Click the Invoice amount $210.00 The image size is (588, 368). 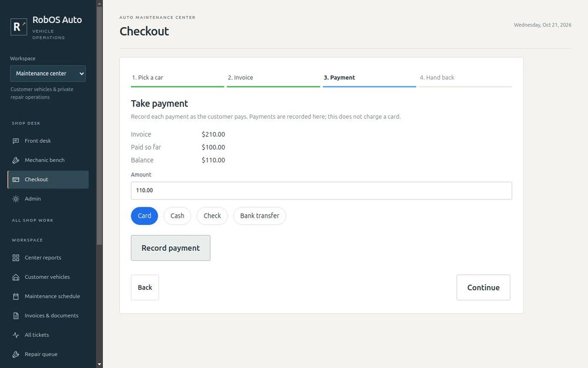[213, 134]
